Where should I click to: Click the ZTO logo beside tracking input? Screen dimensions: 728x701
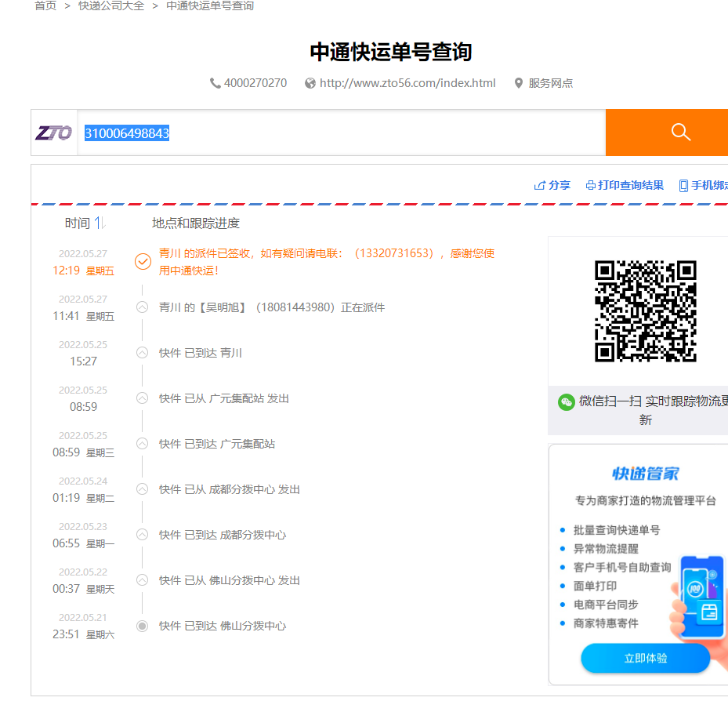54,133
